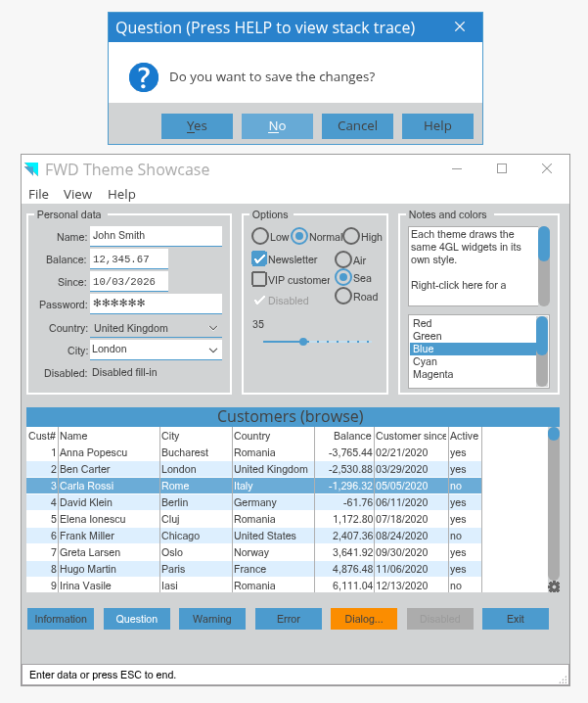Screen dimensions: 588x703
Task: Minimize the FWD Theme Showcase window
Action: [x=457, y=169]
